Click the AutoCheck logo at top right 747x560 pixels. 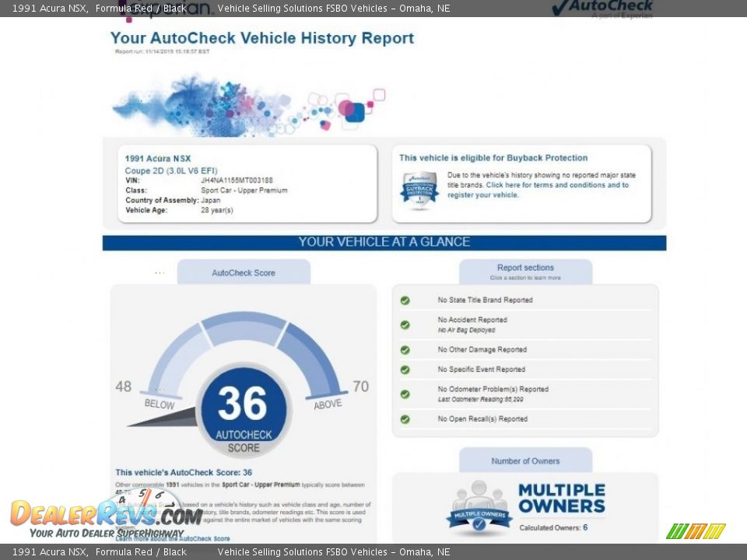[x=601, y=9]
